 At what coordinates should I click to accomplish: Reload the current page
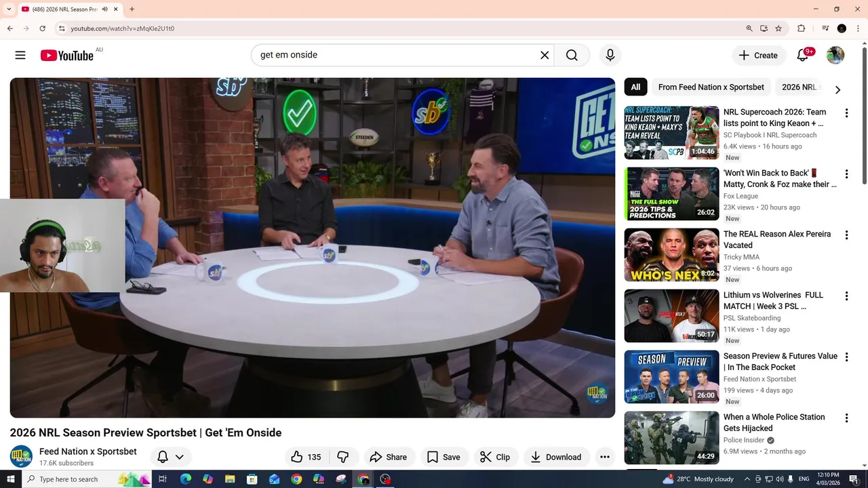[42, 28]
